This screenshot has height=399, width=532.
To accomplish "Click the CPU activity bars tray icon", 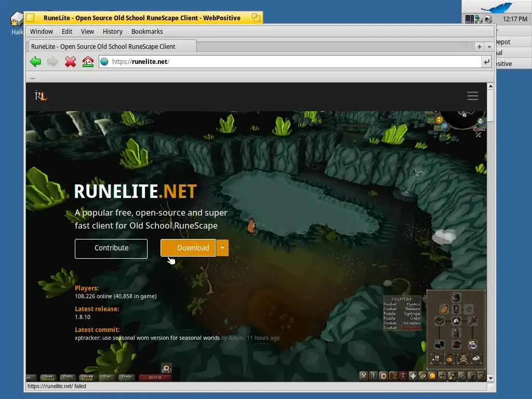I will pos(469,19).
